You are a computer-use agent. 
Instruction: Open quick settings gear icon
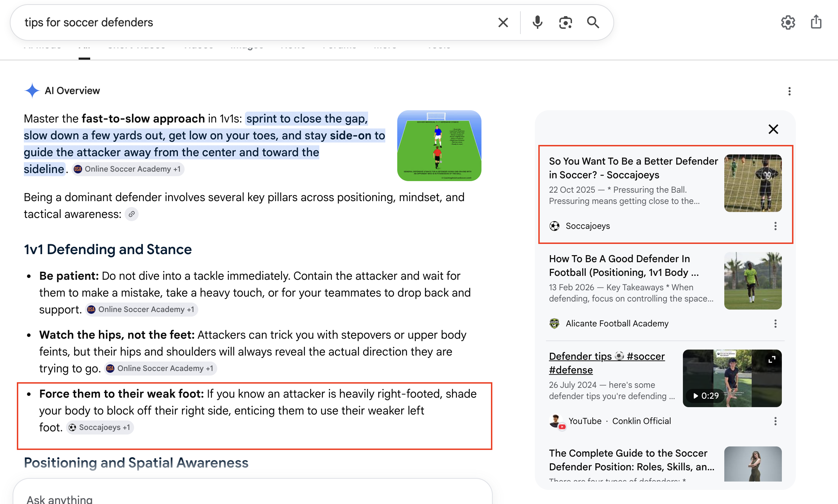788,22
